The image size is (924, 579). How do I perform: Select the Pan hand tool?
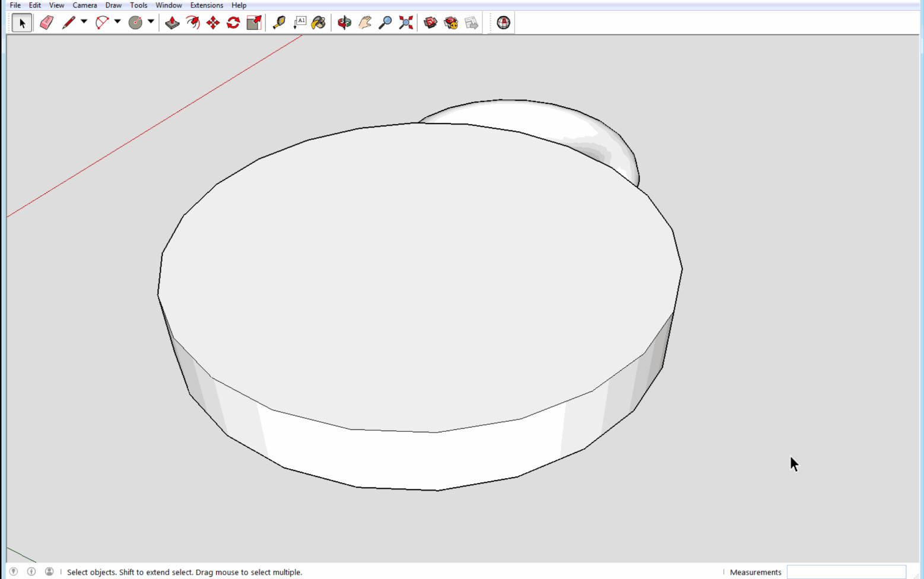coord(365,23)
